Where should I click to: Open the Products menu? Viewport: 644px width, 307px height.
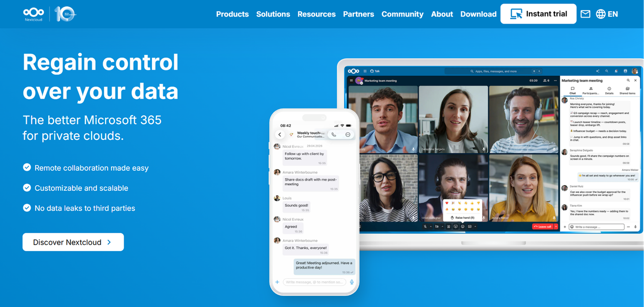pyautogui.click(x=232, y=14)
